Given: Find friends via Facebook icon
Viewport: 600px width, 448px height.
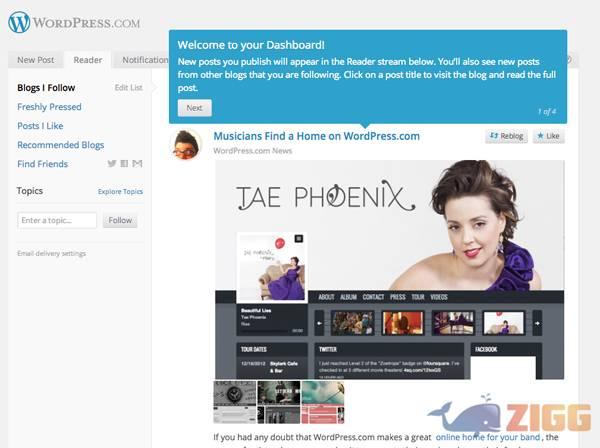Looking at the screenshot, I should tap(124, 164).
